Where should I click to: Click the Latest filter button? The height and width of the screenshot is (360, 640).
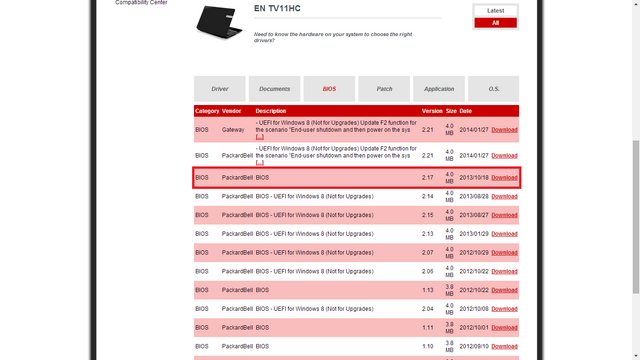coord(496,11)
